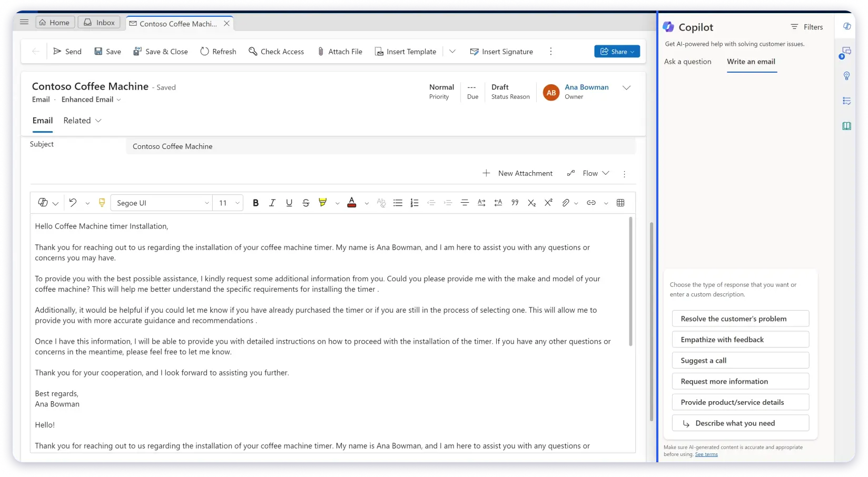This screenshot has height=477, width=868.
Task: Select the Write an email Copilot tab
Action: click(x=751, y=62)
